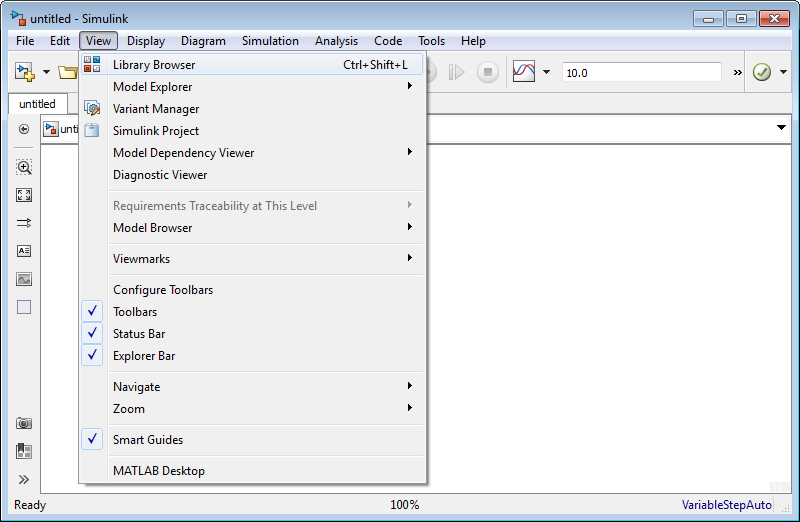
Task: Click the back navigation arrow icon
Action: click(x=23, y=129)
